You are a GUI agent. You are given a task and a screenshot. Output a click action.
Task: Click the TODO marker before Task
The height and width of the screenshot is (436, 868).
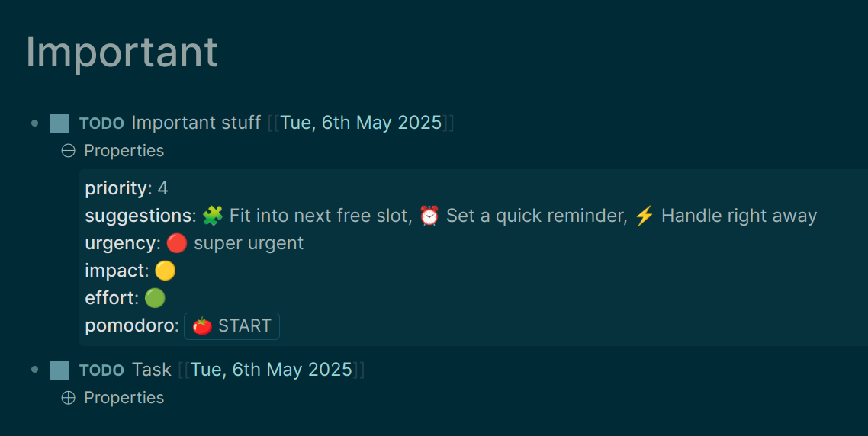pyautogui.click(x=102, y=370)
